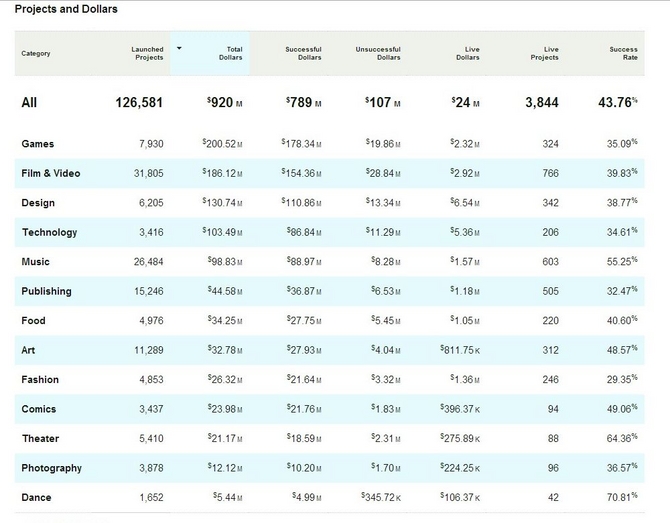670x523 pixels.
Task: Open the Games category row
Action: pyautogui.click(x=329, y=144)
